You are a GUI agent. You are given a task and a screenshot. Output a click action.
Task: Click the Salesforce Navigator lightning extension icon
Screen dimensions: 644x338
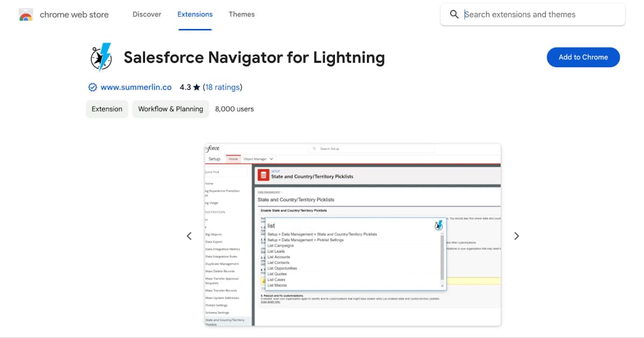point(101,57)
